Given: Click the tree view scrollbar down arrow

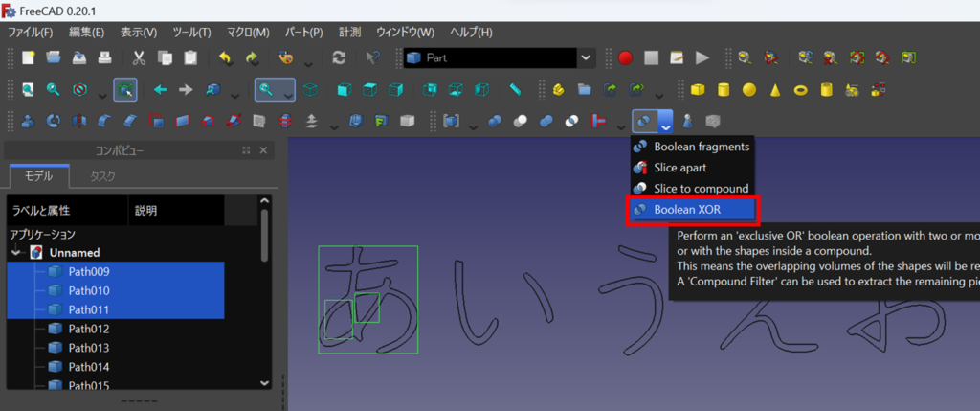Looking at the screenshot, I should 265,383.
